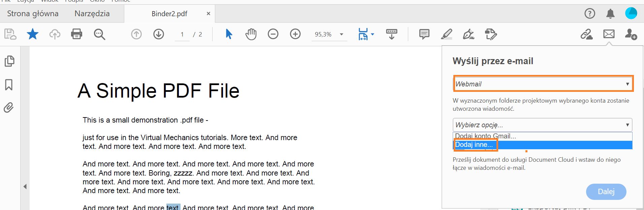Select the hand pan tool
Screen dimensions: 644x210
point(251,34)
